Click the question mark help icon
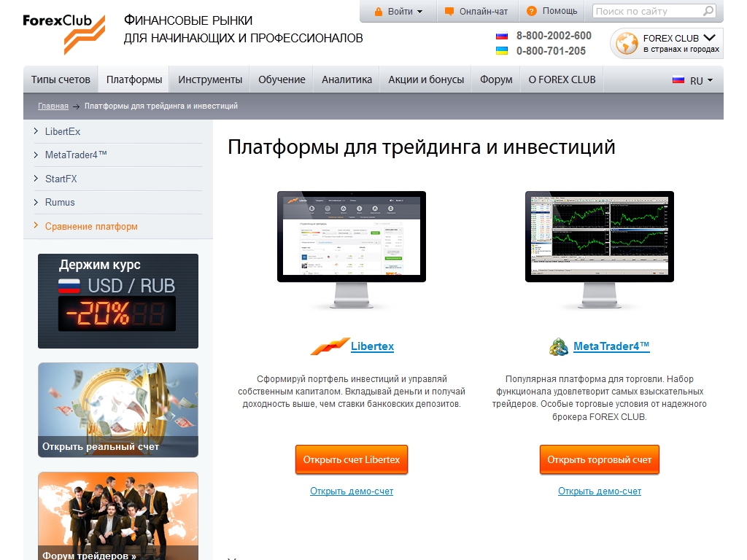Screen dimensions: 747x560 coord(531,12)
